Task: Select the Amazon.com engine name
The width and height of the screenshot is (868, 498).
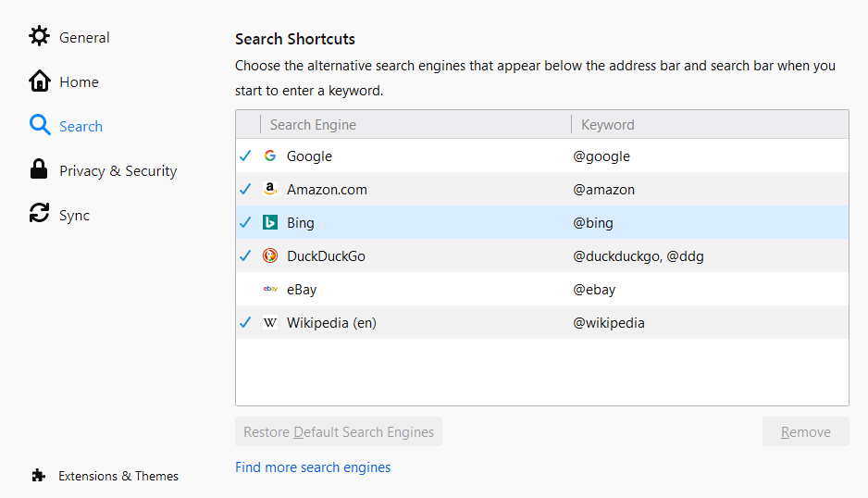Action: point(327,190)
